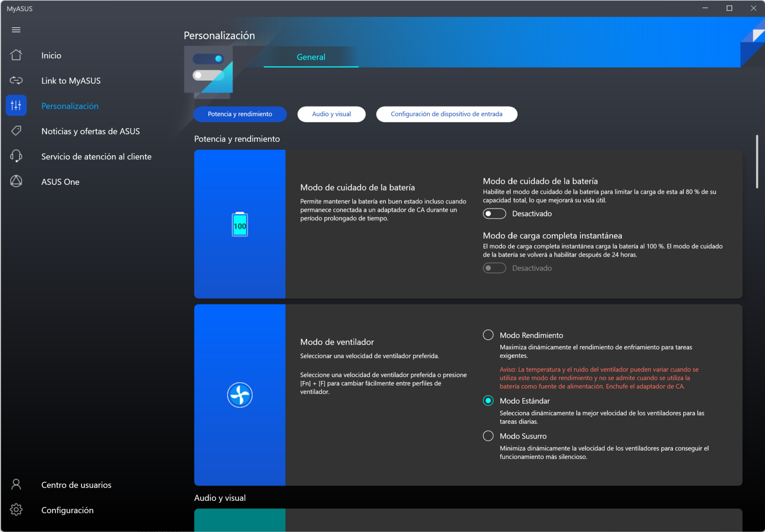Open the ASUS One triangle icon
Screen dimensions: 765x532
(x=16, y=182)
